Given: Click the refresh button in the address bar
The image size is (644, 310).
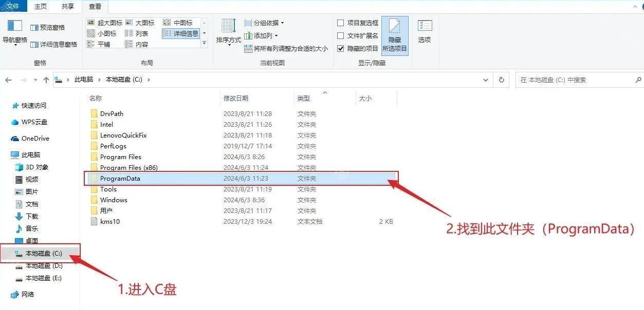Looking at the screenshot, I should click(x=501, y=80).
